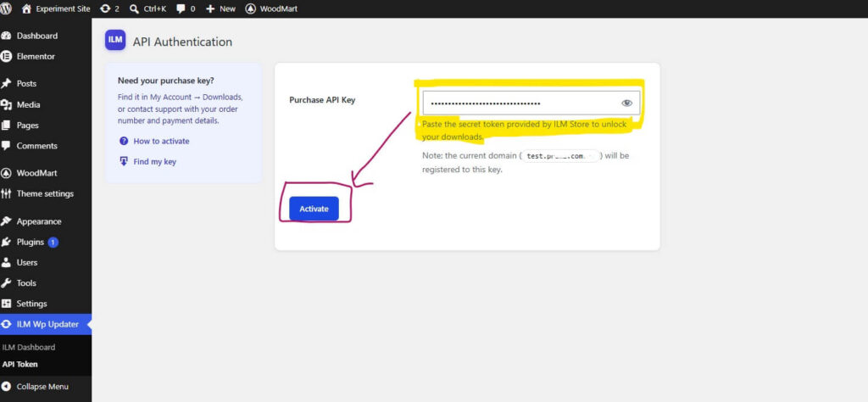This screenshot has height=402, width=868.
Task: Open the API Token submenu
Action: click(20, 365)
